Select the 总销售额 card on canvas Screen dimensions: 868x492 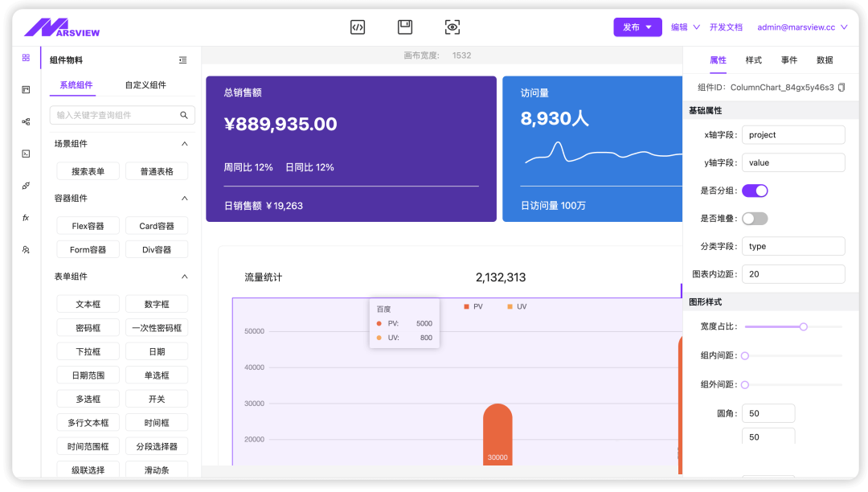(351, 149)
